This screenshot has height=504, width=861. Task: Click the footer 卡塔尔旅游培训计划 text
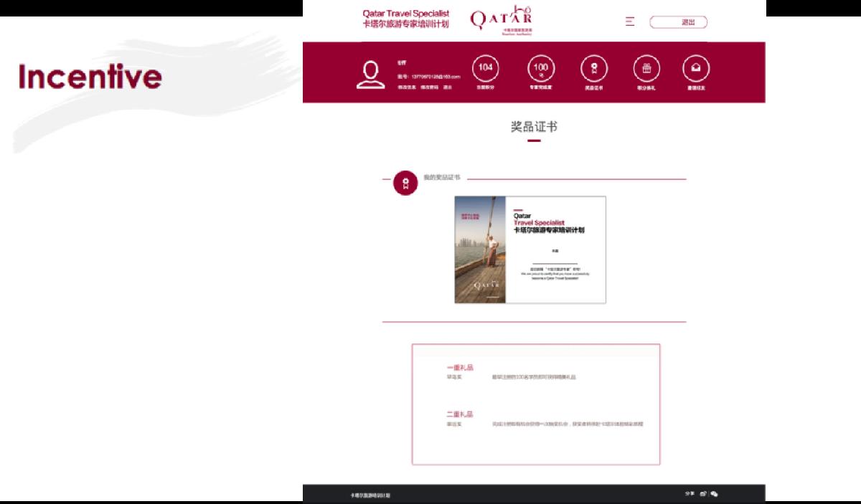370,495
